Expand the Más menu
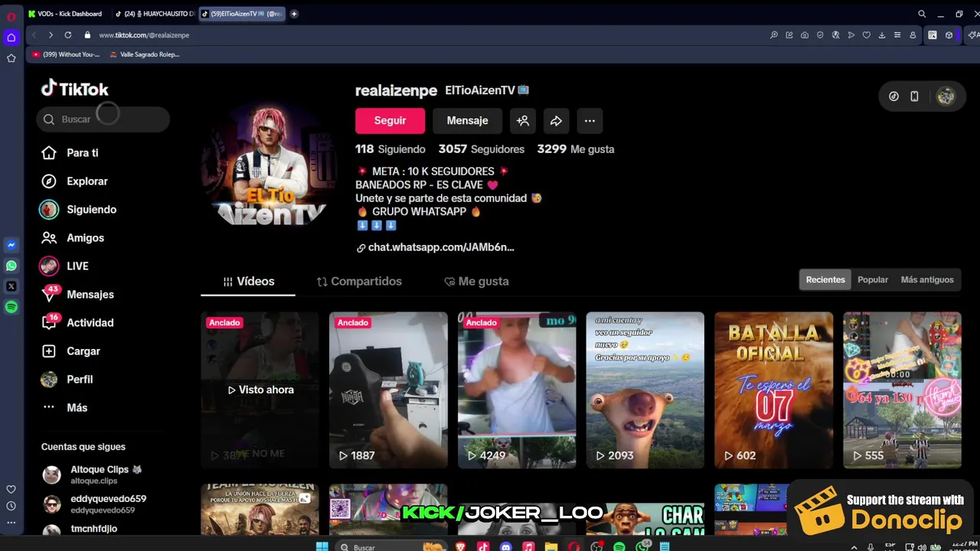Image resolution: width=980 pixels, height=551 pixels. (x=65, y=408)
